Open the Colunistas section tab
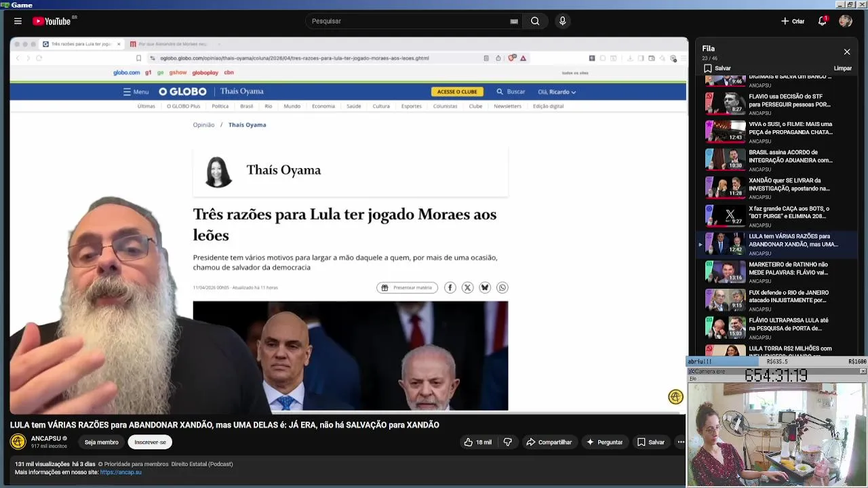Screen dimensions: 868x488 [x=445, y=106]
